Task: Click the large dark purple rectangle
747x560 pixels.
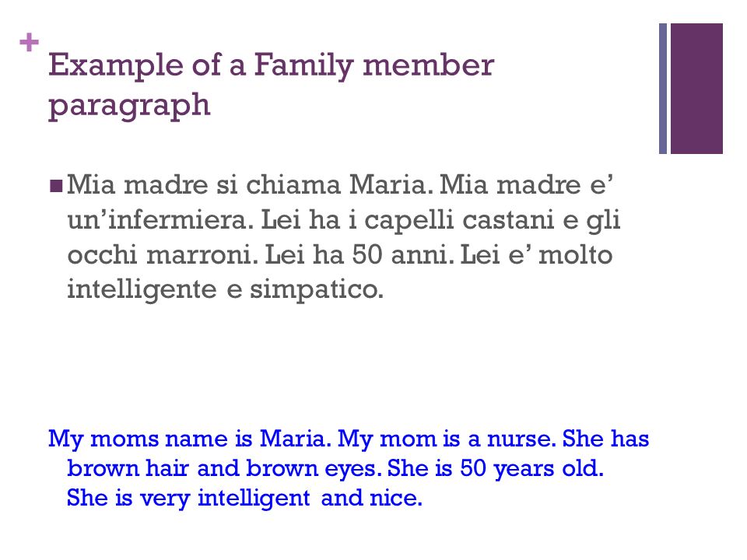Action: point(696,89)
